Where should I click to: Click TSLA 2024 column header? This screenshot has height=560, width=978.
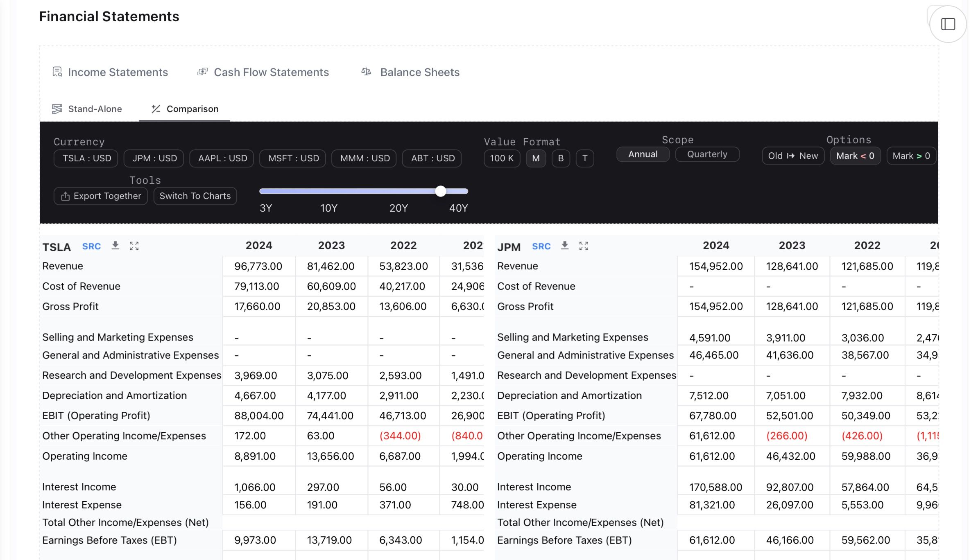coord(259,246)
